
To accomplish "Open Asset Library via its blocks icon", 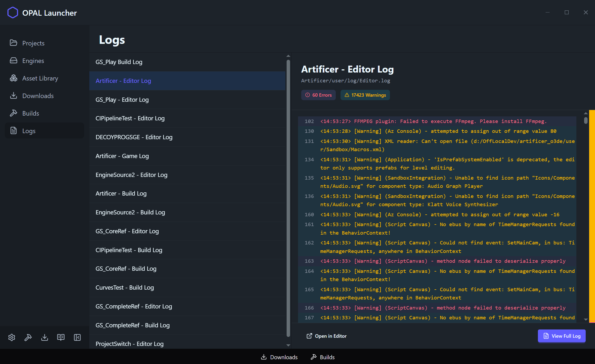I will tap(13, 78).
